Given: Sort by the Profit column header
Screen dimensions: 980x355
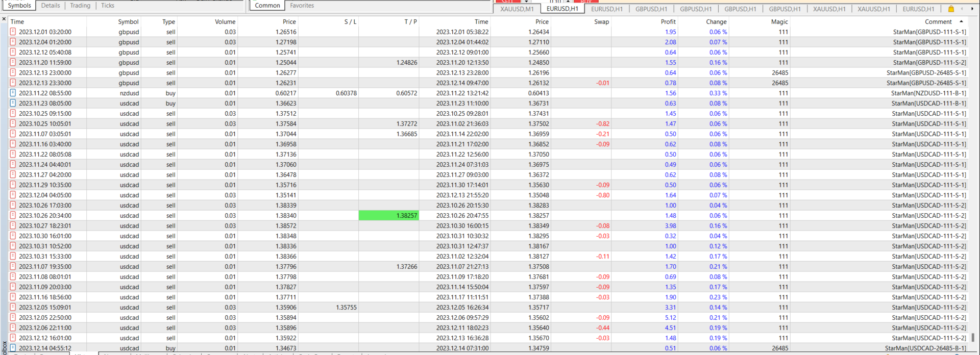Looking at the screenshot, I should (668, 21).
